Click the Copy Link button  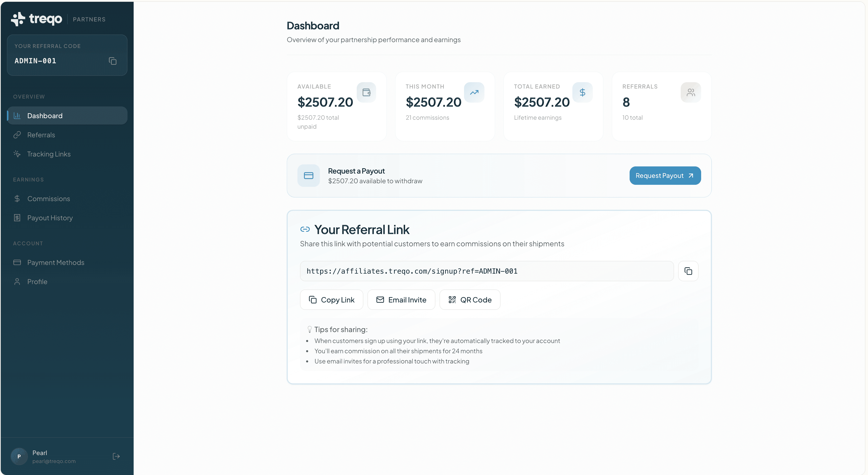click(x=332, y=300)
